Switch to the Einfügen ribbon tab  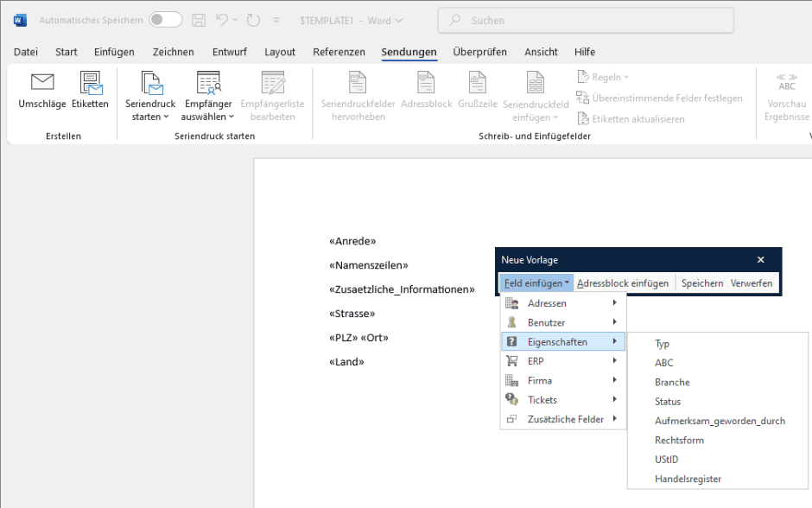point(114,52)
